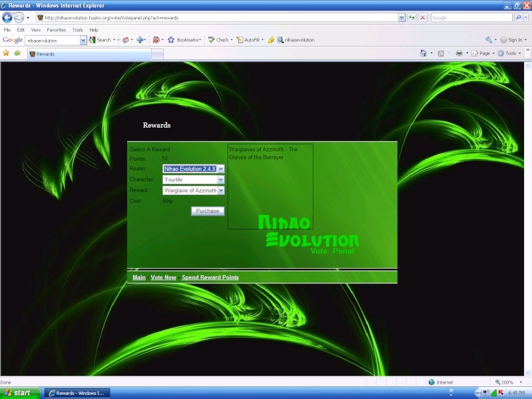The image size is (532, 399).
Task: Click the Google toolbar wrench settings icon
Action: pyautogui.click(x=489, y=40)
